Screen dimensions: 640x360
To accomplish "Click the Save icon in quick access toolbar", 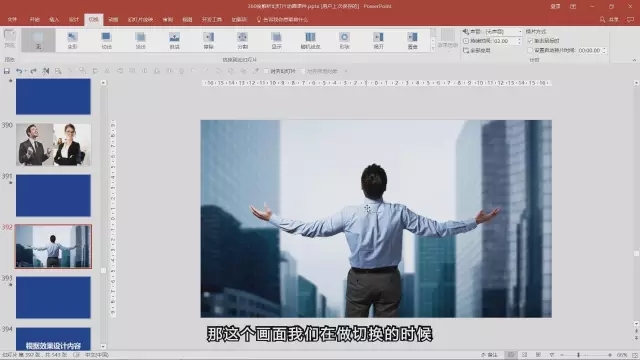I will coord(7,71).
